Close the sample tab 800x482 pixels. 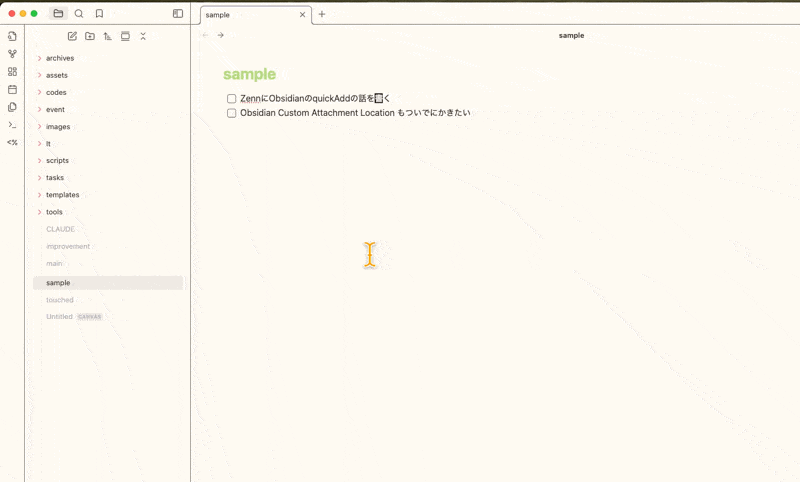tap(303, 15)
